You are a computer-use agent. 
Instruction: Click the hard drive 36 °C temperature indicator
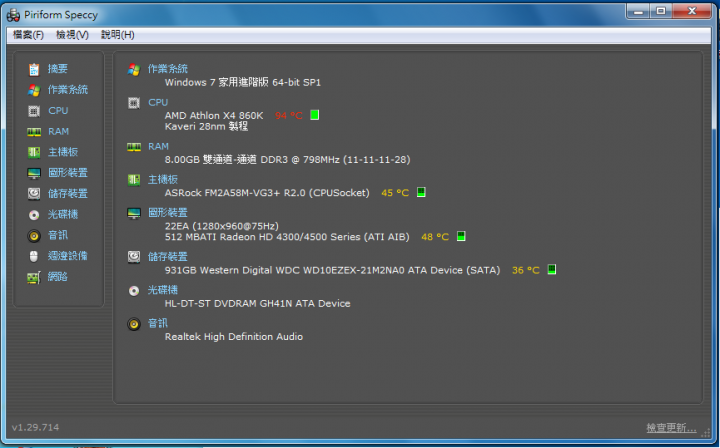coord(552,269)
